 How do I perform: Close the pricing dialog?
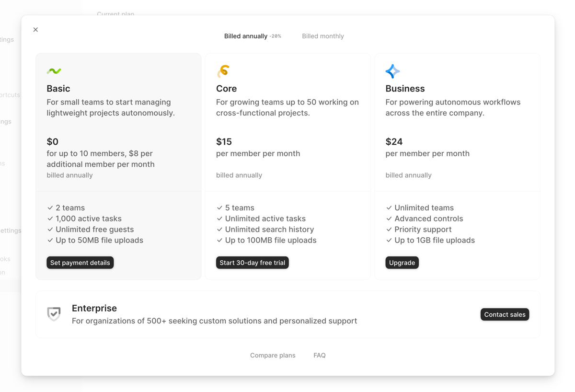click(35, 29)
